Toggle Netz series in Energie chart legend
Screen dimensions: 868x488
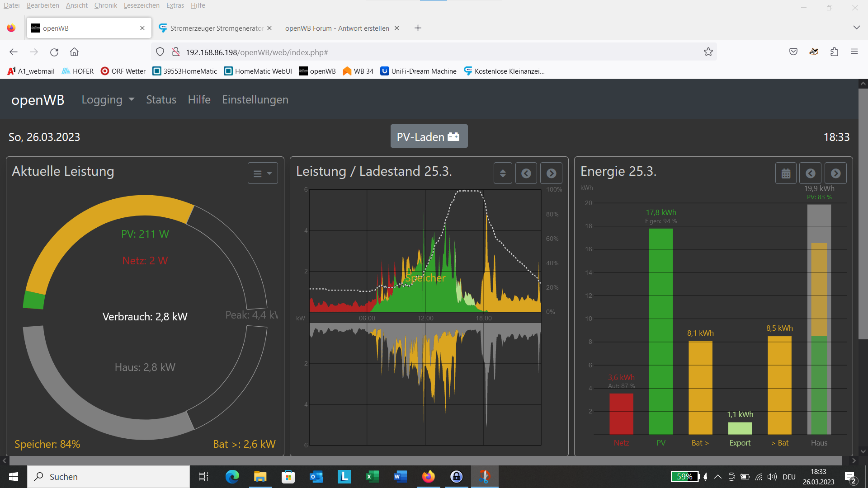click(x=621, y=443)
